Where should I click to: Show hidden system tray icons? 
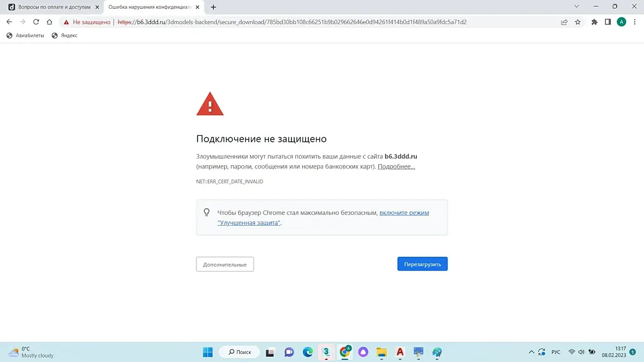click(532, 352)
